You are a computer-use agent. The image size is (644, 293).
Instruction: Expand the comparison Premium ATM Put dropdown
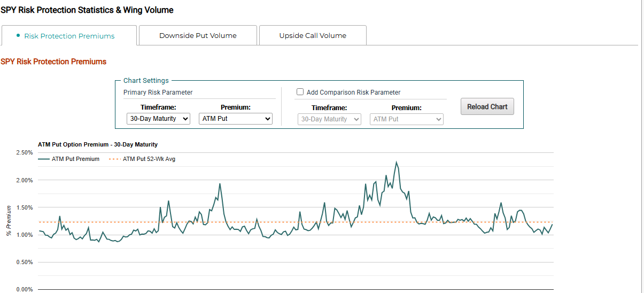[x=407, y=119]
